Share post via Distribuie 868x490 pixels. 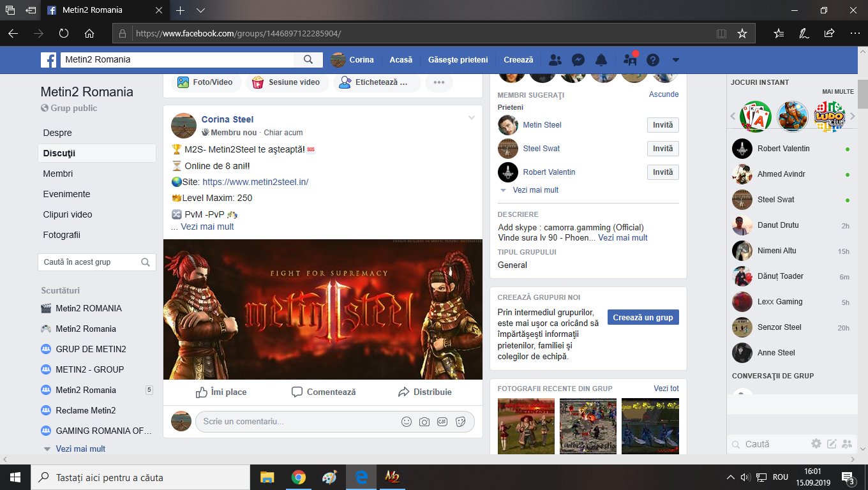[x=424, y=392]
